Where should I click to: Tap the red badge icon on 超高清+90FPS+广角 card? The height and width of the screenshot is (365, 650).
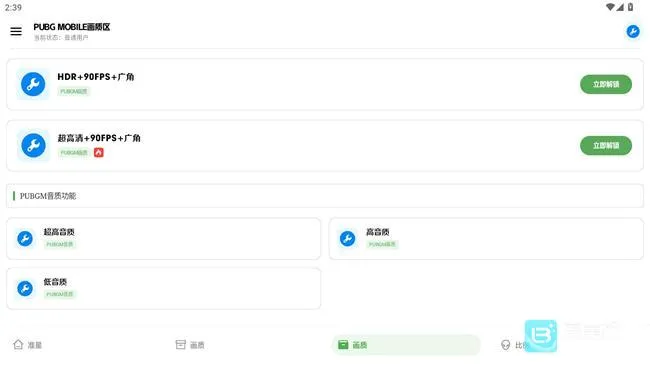[x=99, y=153]
